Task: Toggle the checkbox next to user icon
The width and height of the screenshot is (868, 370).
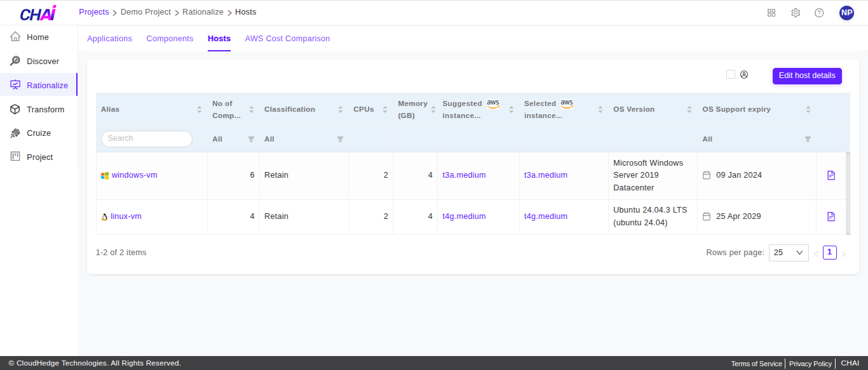Action: (731, 74)
